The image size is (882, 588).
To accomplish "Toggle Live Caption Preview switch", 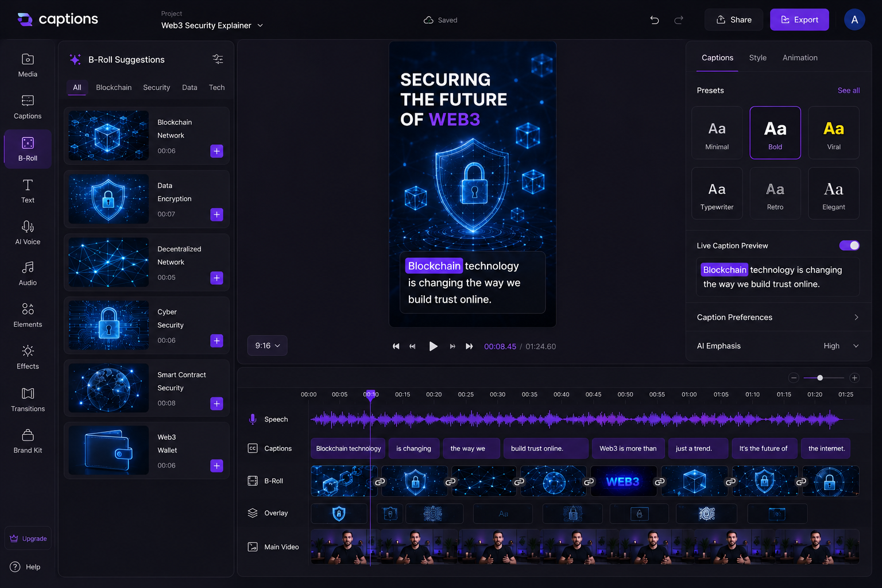I will pyautogui.click(x=849, y=245).
